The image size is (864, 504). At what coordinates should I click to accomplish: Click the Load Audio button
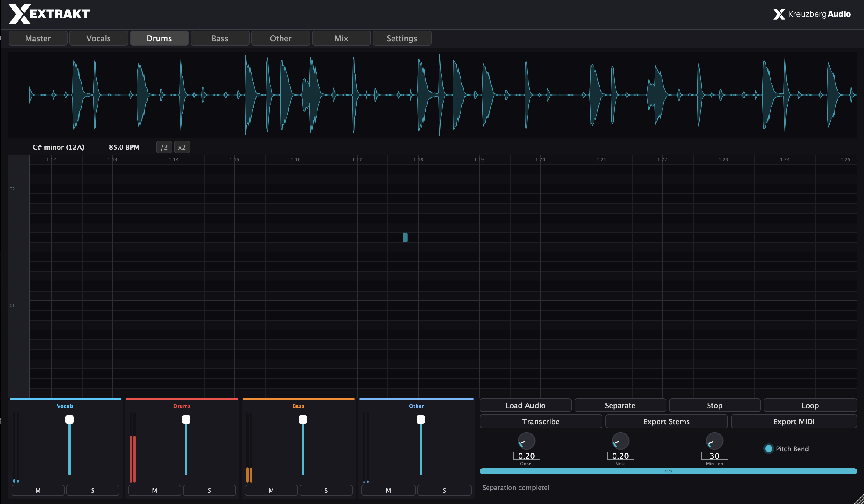coord(525,405)
